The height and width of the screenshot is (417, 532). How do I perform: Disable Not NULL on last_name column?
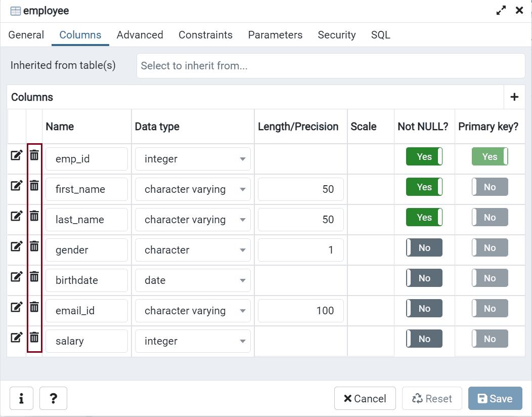point(424,218)
